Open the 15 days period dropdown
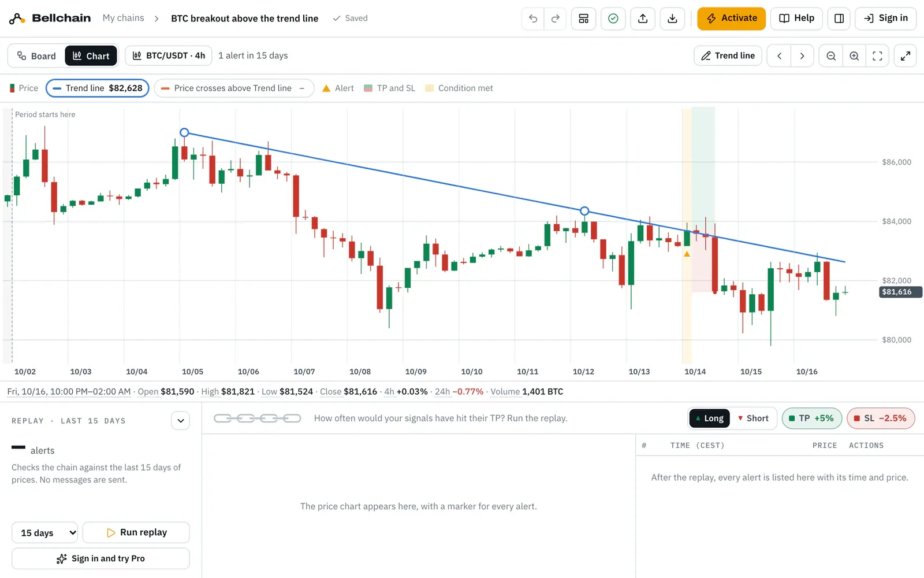 click(44, 533)
